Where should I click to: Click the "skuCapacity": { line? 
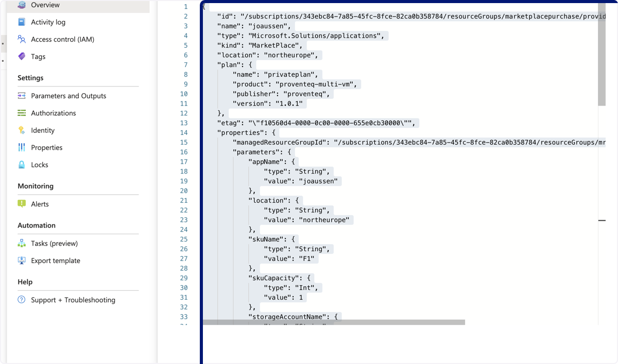[281, 278]
